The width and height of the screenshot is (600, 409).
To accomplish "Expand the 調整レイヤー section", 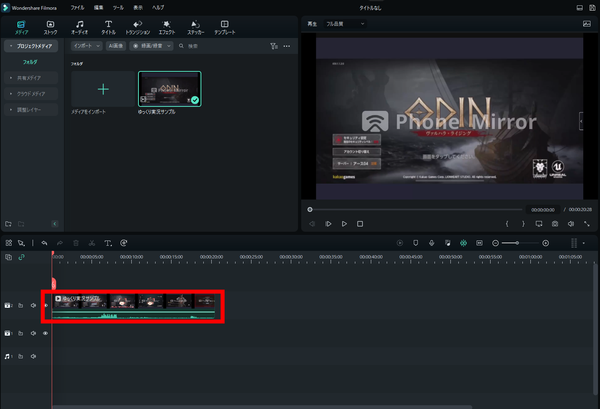I will (11, 110).
